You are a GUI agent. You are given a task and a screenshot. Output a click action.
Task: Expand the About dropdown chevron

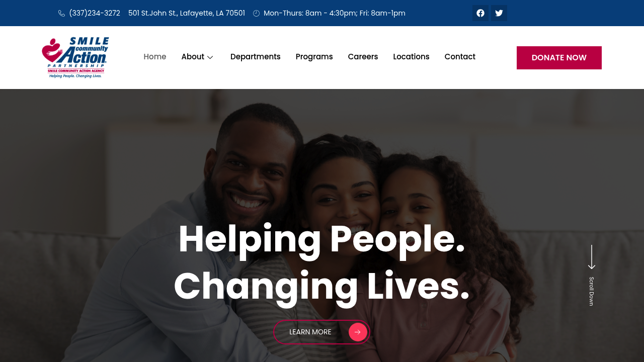coord(210,57)
